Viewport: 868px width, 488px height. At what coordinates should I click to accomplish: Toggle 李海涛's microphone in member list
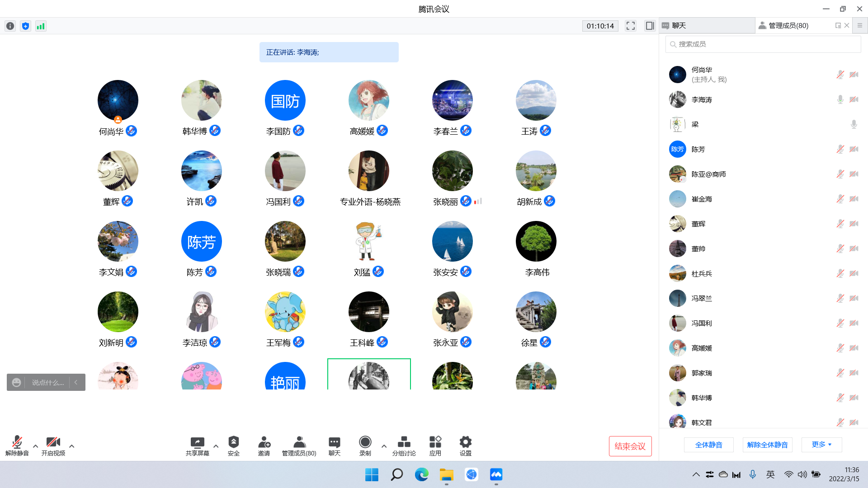[840, 99]
